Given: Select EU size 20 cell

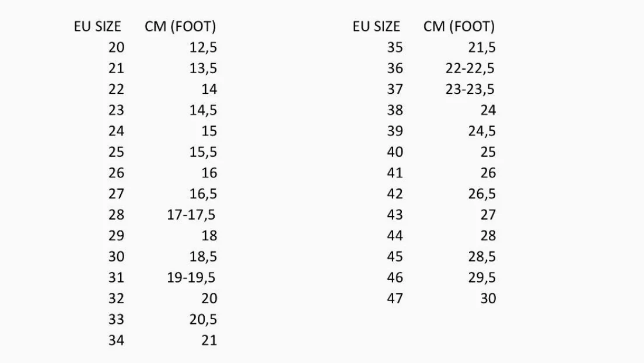Looking at the screenshot, I should tap(116, 47).
